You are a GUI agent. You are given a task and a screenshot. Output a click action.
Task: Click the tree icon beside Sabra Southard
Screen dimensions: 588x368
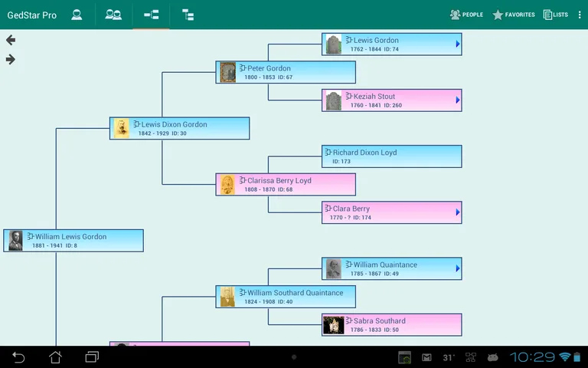(349, 320)
